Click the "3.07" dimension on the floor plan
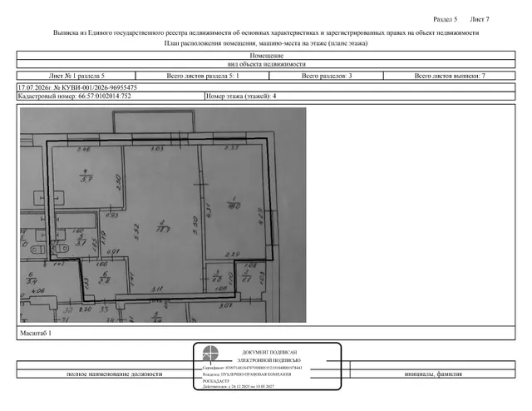 pyautogui.click(x=225, y=305)
